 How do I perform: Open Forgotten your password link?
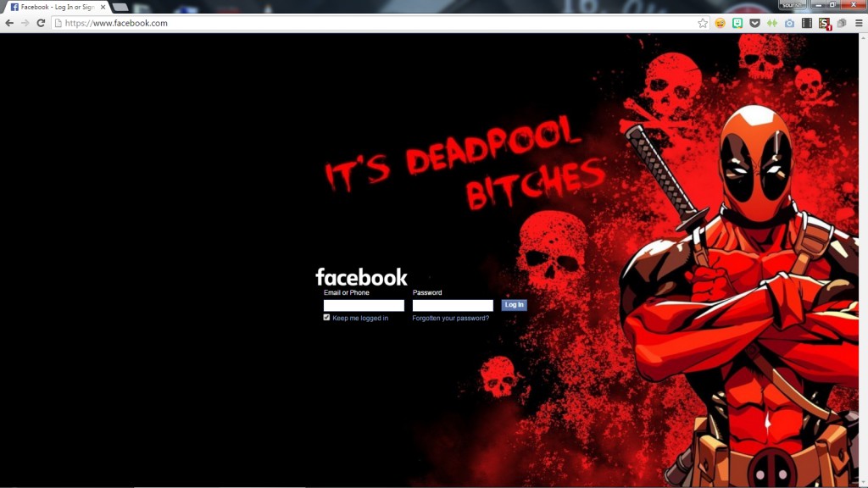pos(451,319)
